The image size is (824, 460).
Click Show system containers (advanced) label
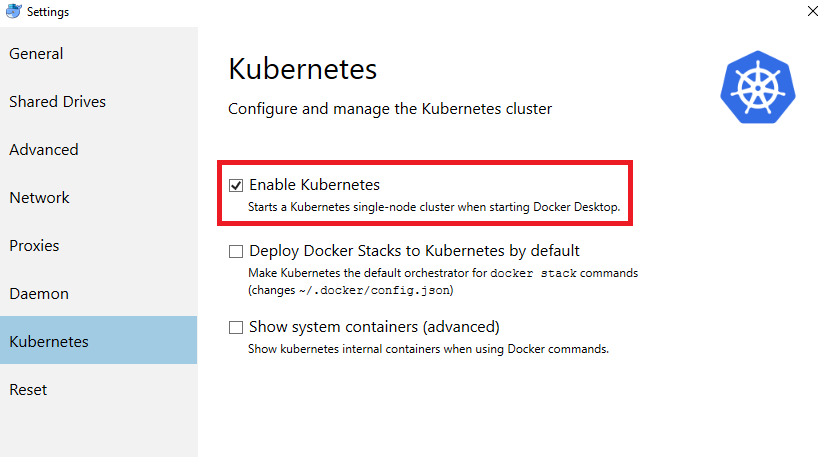pos(374,327)
